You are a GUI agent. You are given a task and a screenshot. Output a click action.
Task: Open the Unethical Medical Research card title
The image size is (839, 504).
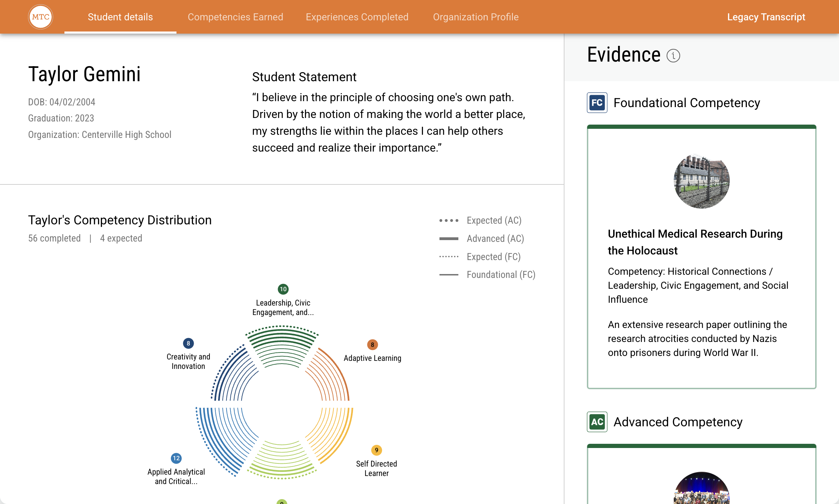[695, 242]
